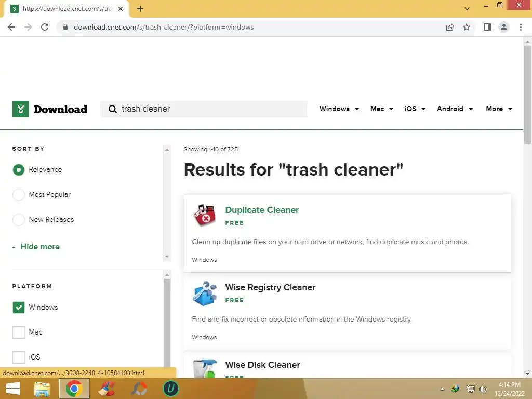The image size is (532, 399).
Task: Open the tab search chevron
Action: point(467,9)
